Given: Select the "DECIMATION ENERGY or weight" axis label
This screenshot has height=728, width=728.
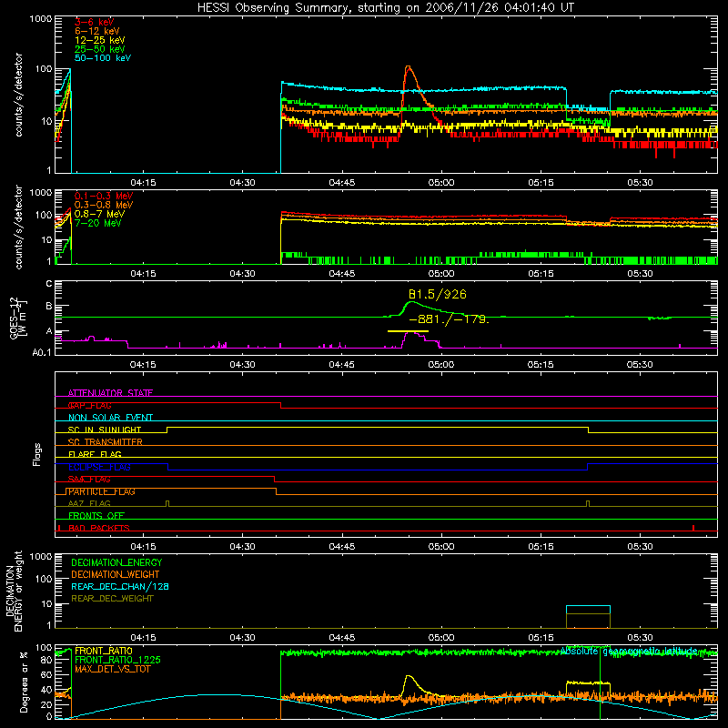Looking at the screenshot, I should [14, 591].
